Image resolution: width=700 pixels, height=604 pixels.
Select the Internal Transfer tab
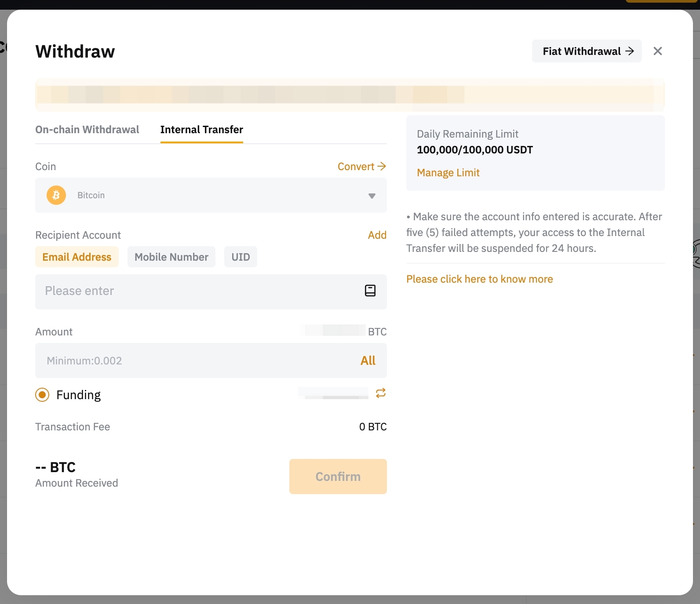point(201,130)
